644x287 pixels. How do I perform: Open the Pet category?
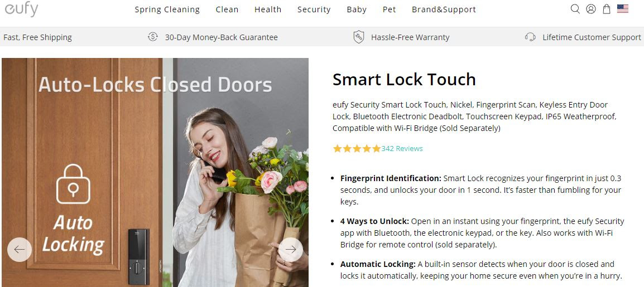390,9
